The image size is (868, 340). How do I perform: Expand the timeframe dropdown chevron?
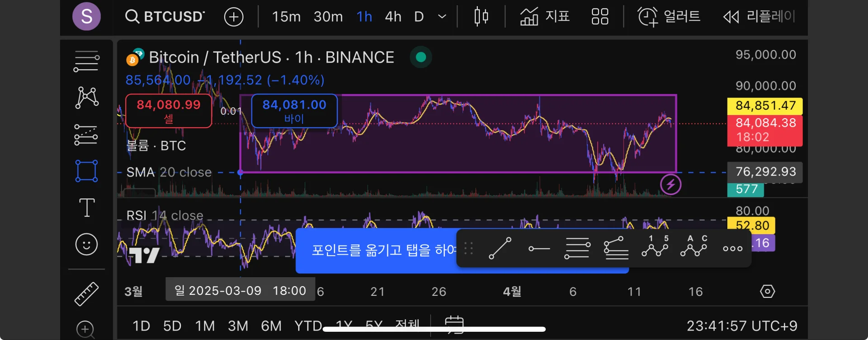pyautogui.click(x=442, y=17)
